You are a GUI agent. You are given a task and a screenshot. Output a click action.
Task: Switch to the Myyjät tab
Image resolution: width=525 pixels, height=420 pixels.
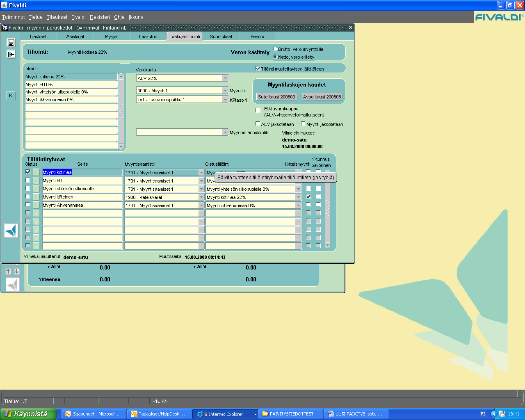(x=112, y=37)
